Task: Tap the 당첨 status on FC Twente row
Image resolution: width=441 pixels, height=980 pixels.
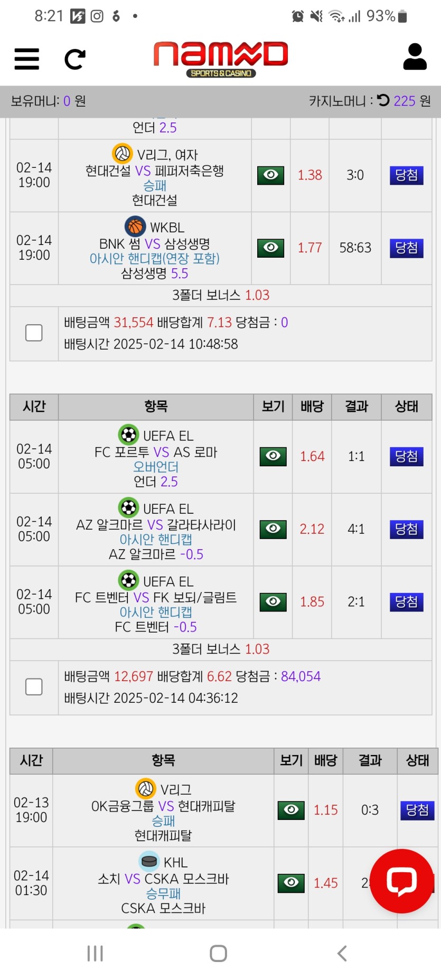Action: 407,601
